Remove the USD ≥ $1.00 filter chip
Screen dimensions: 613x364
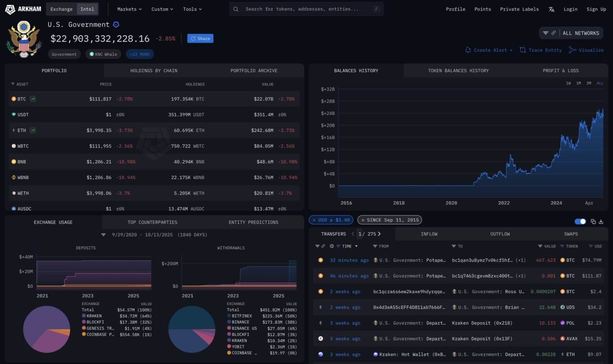[x=314, y=220]
